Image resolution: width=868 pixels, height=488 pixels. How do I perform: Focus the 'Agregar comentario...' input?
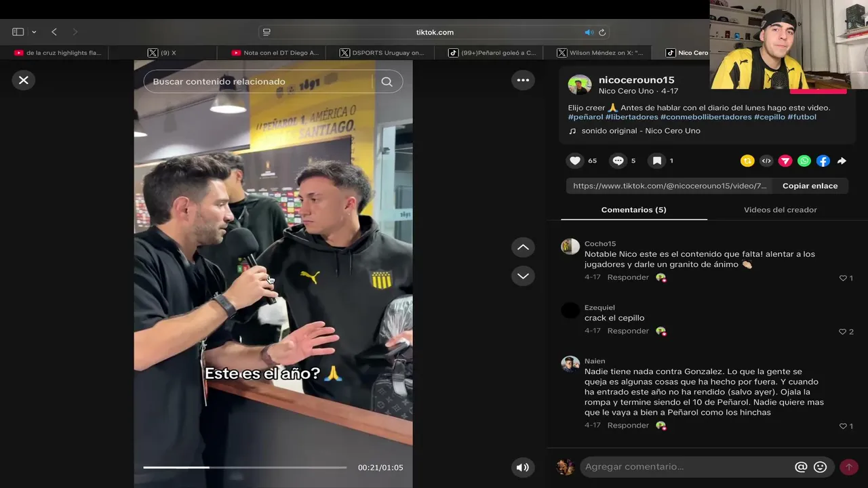tap(686, 467)
